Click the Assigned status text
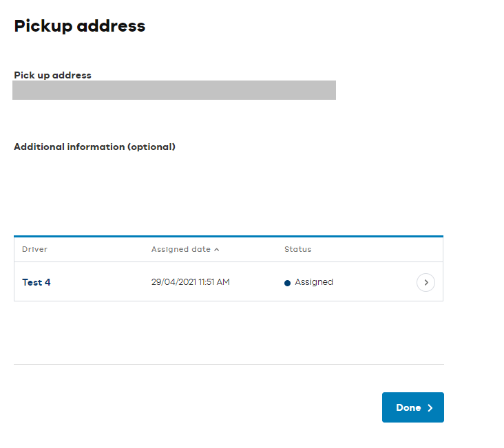The image size is (504, 448). pos(314,282)
